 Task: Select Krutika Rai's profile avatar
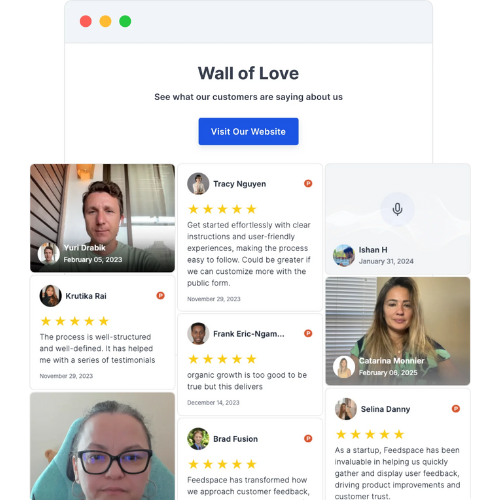coord(50,296)
